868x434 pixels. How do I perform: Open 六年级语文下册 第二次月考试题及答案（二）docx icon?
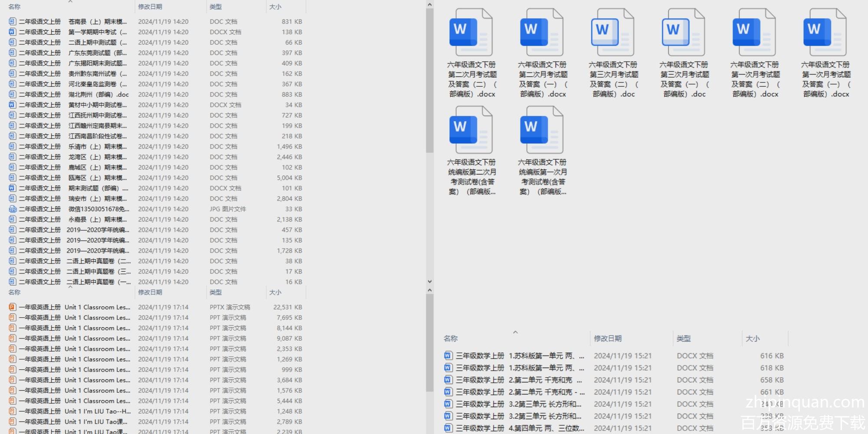click(471, 32)
